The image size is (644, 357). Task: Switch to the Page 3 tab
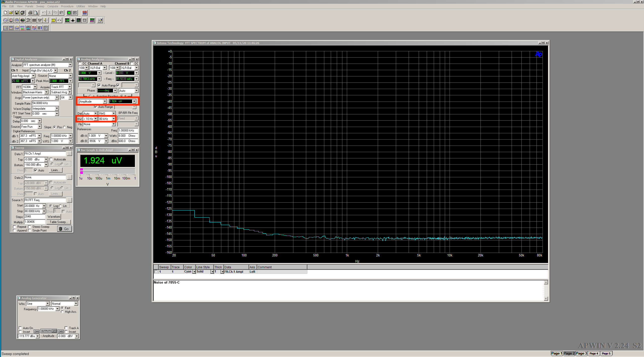pyautogui.click(x=581, y=353)
